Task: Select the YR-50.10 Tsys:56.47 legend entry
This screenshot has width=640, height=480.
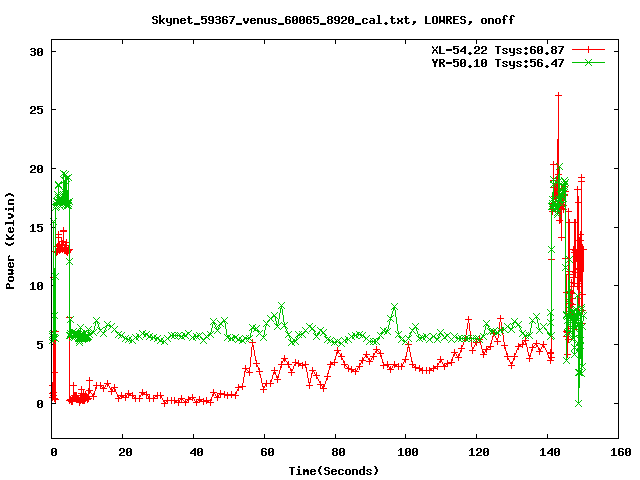Action: [x=498, y=63]
